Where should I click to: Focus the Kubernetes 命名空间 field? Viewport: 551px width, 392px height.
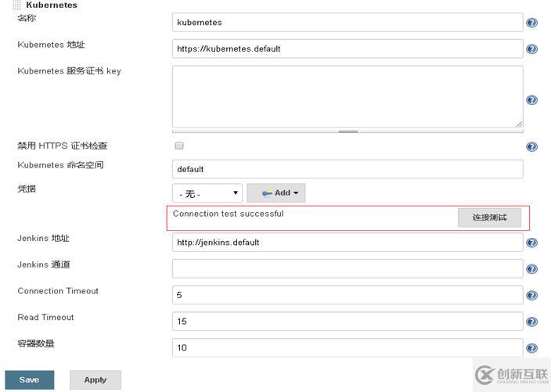point(348,169)
